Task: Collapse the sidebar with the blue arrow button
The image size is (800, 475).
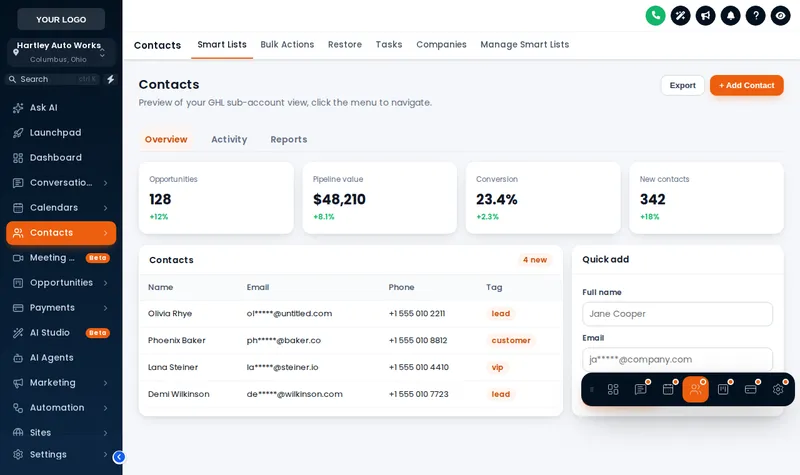Action: click(119, 457)
